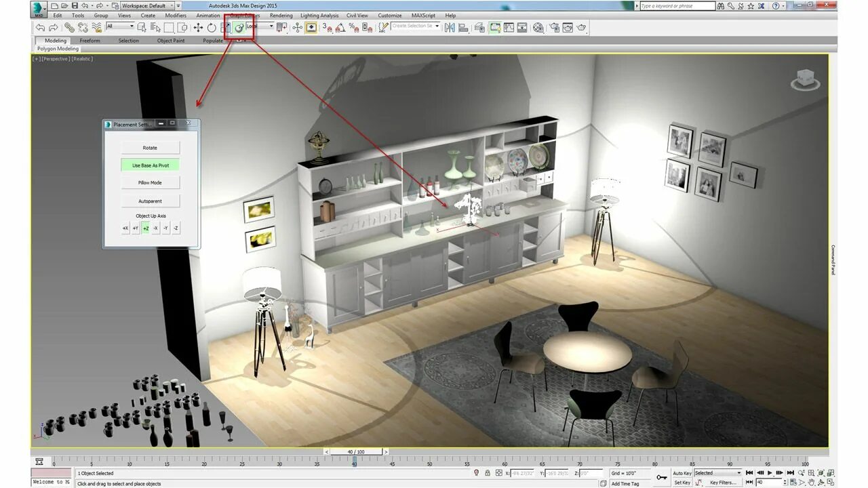Click the Key Filters button
Screen dimensions: 868x488
723,483
